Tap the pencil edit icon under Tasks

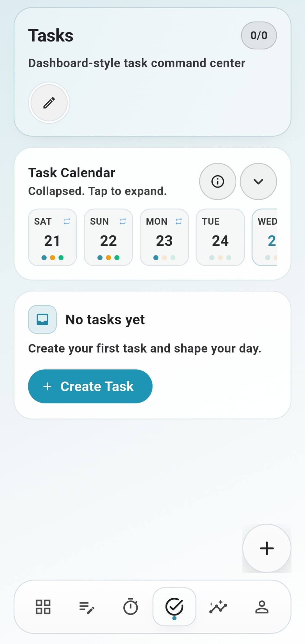click(x=49, y=102)
